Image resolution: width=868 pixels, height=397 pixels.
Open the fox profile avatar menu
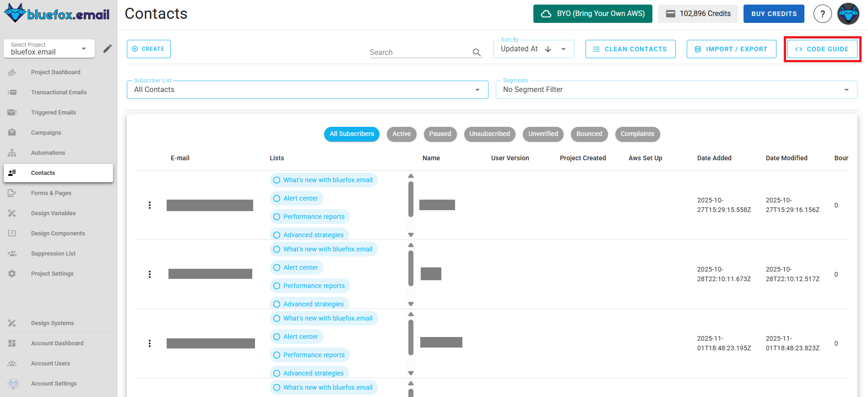(x=848, y=14)
